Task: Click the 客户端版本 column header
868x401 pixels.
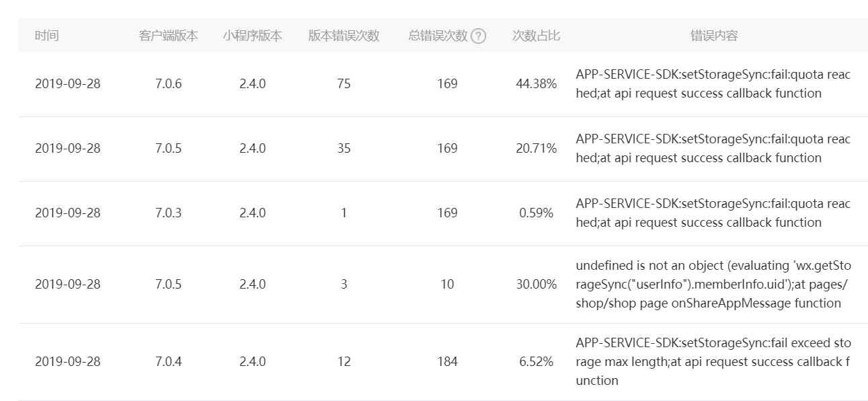Action: [x=168, y=36]
